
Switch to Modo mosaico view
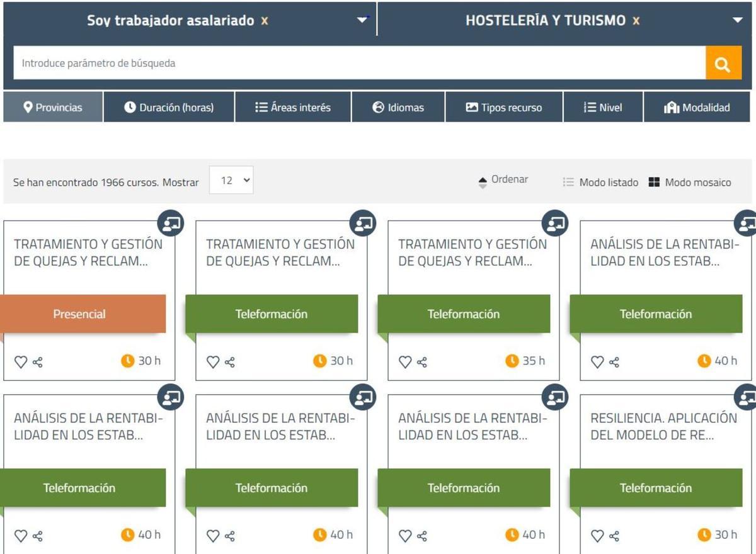coord(690,183)
